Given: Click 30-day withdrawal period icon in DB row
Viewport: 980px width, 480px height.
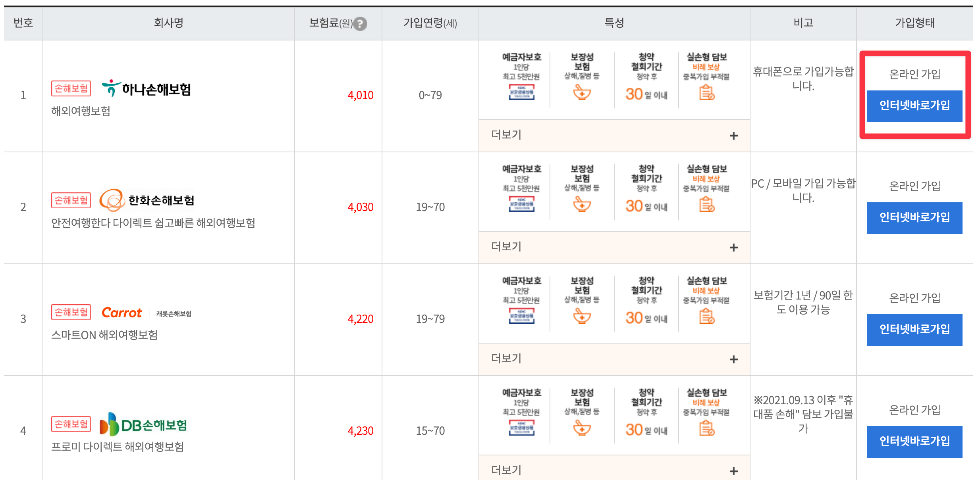Looking at the screenshot, I should [646, 430].
